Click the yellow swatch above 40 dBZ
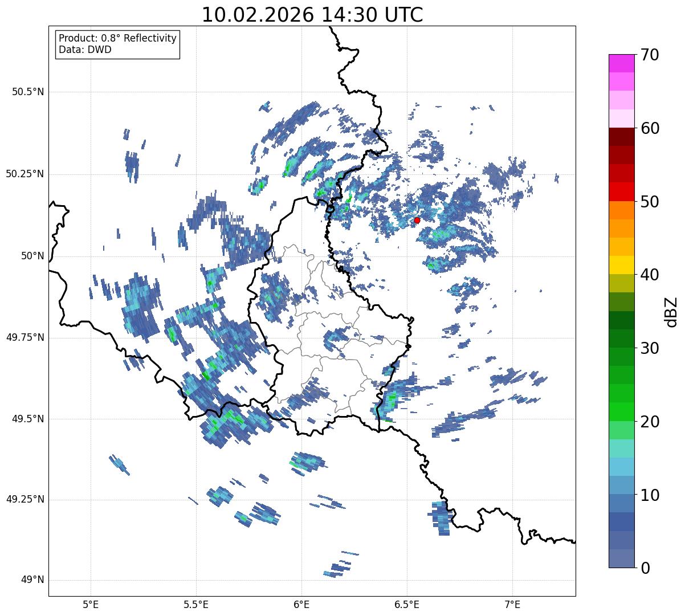Image resolution: width=685 pixels, height=616 pixels. tap(621, 265)
